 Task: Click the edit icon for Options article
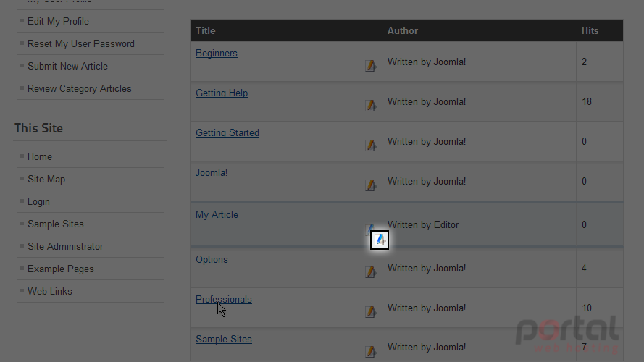(x=370, y=272)
